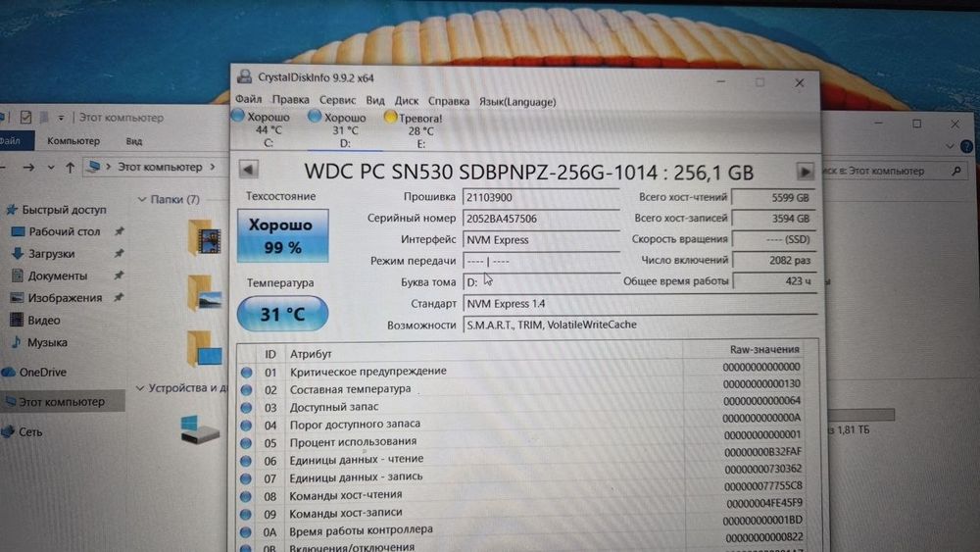Click the yellow warning circle for drive E:

click(391, 117)
